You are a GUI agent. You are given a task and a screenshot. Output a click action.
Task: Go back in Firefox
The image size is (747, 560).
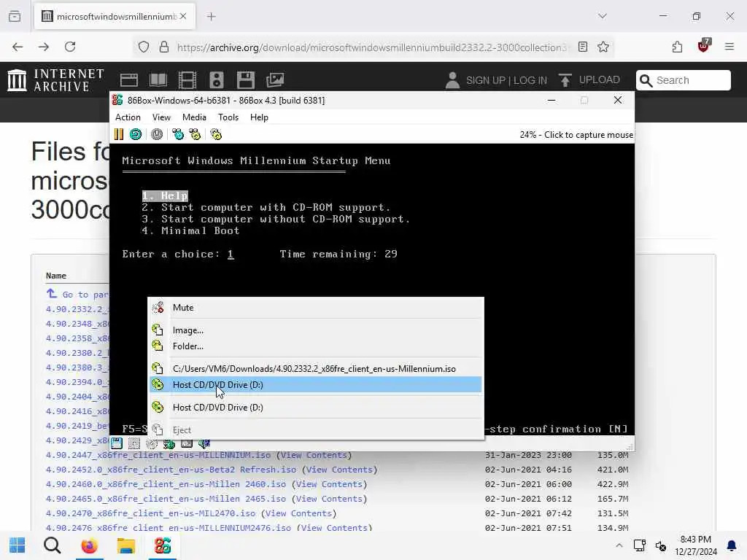(18, 47)
